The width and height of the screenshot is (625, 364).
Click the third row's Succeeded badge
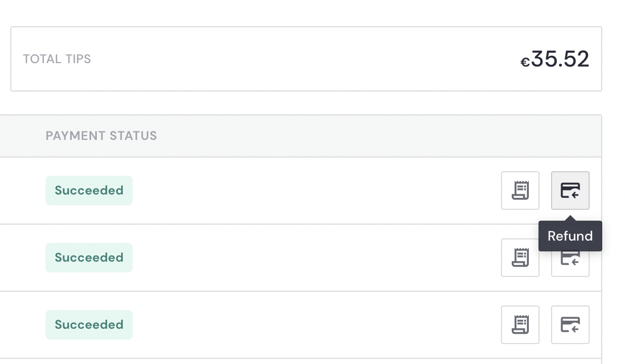coord(89,325)
